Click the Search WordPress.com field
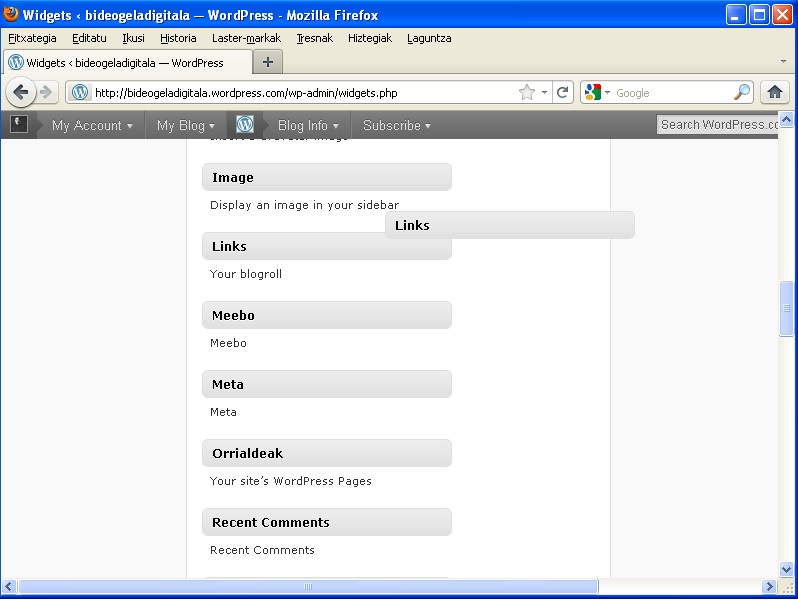Image resolution: width=798 pixels, height=600 pixels. (717, 125)
